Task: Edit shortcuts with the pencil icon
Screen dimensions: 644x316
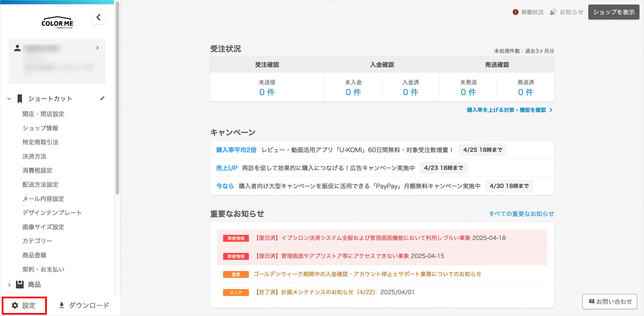Action: pos(102,98)
